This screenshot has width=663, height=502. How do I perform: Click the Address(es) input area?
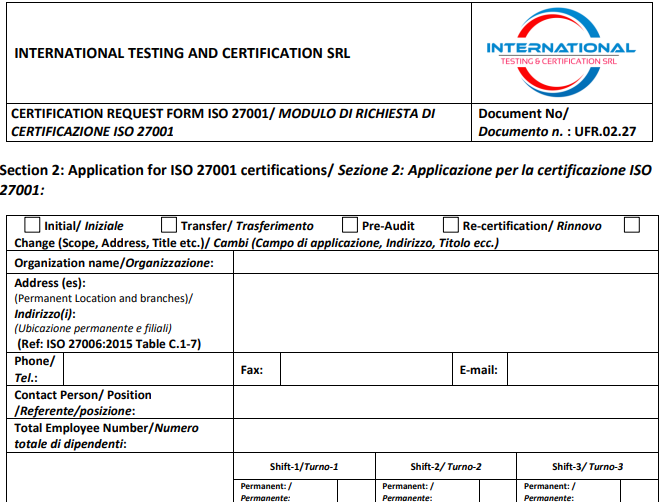(446, 313)
